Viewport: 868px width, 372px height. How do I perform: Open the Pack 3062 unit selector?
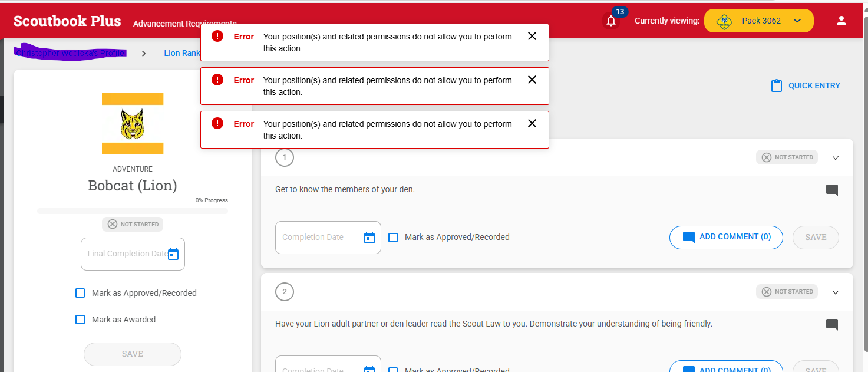click(758, 21)
